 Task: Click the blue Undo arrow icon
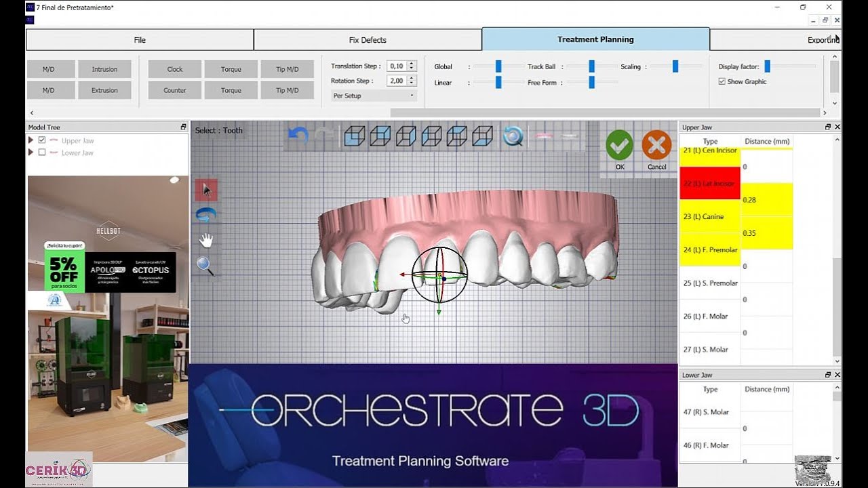(298, 136)
